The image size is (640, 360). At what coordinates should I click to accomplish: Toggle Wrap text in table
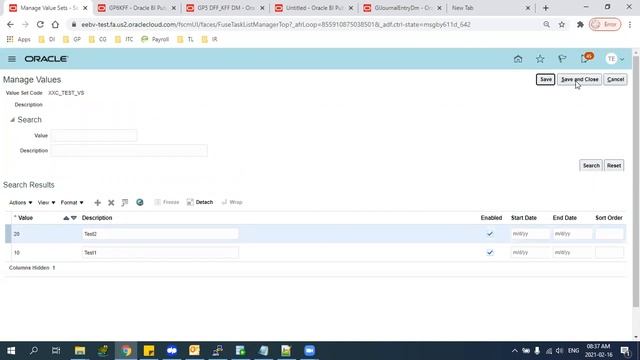pos(232,202)
